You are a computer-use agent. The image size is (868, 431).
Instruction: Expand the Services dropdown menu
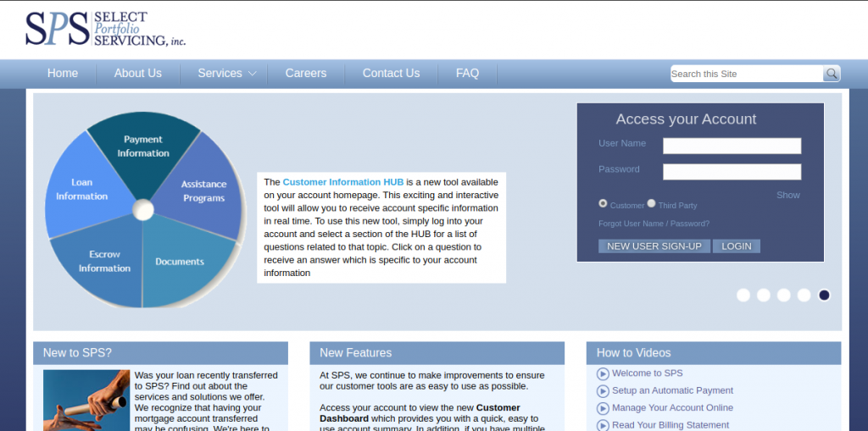[227, 74]
